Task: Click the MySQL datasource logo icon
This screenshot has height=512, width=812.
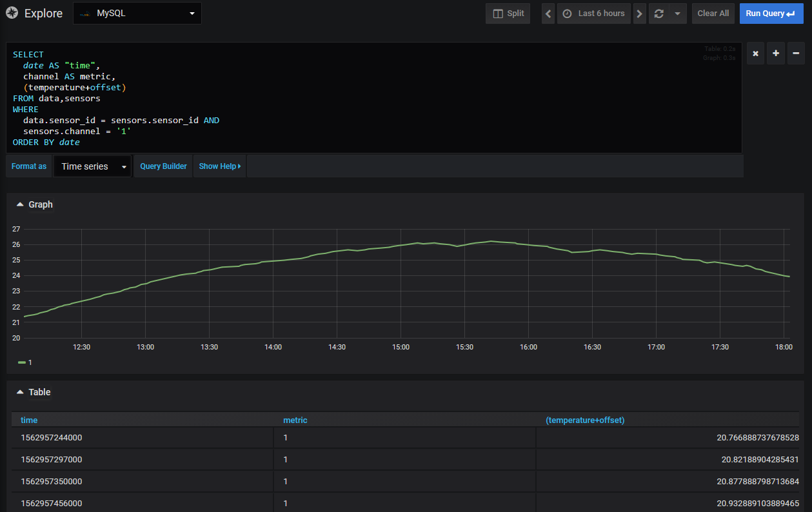Action: (84, 14)
